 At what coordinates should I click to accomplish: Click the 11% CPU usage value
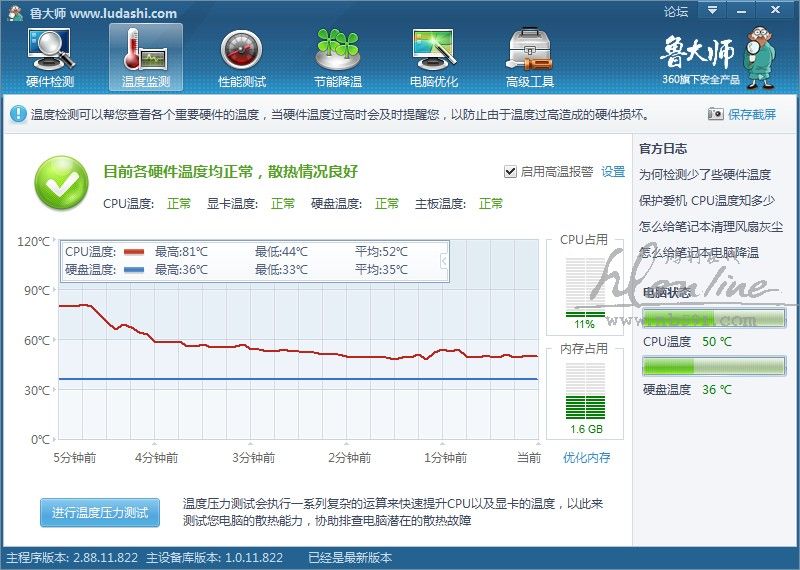585,325
